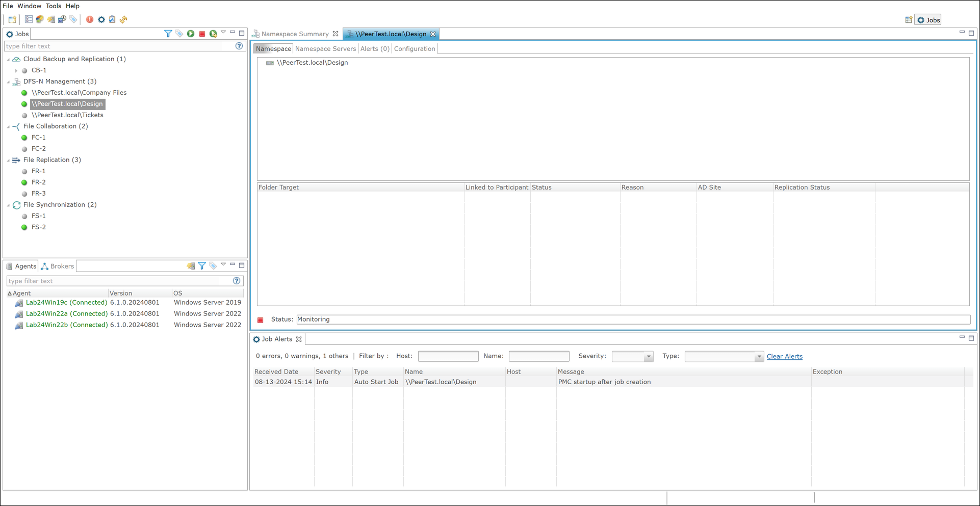Open Type filter dropdown in Job Alerts

tap(759, 357)
